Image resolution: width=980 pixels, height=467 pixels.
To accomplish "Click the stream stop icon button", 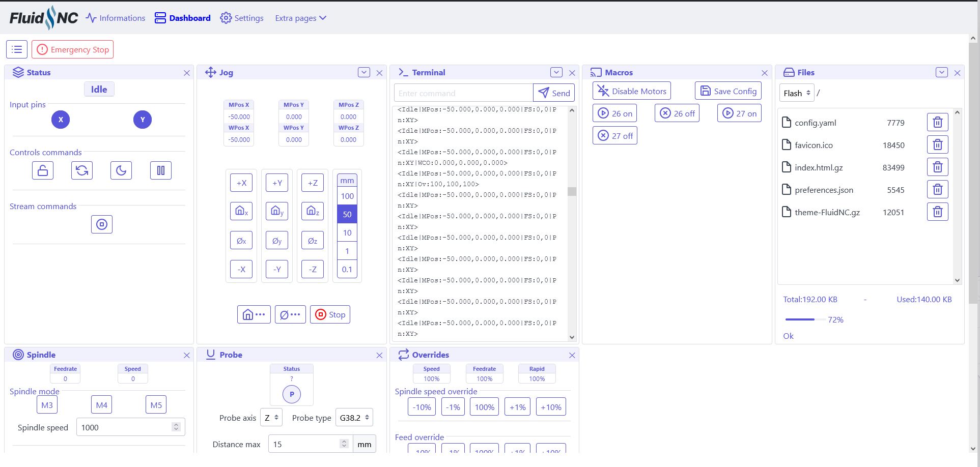I will tap(102, 224).
